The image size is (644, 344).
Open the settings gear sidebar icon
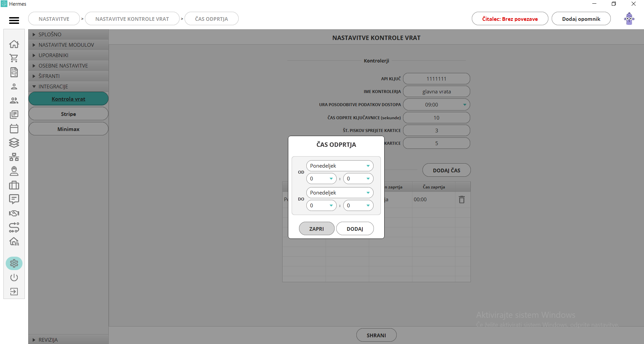14,263
